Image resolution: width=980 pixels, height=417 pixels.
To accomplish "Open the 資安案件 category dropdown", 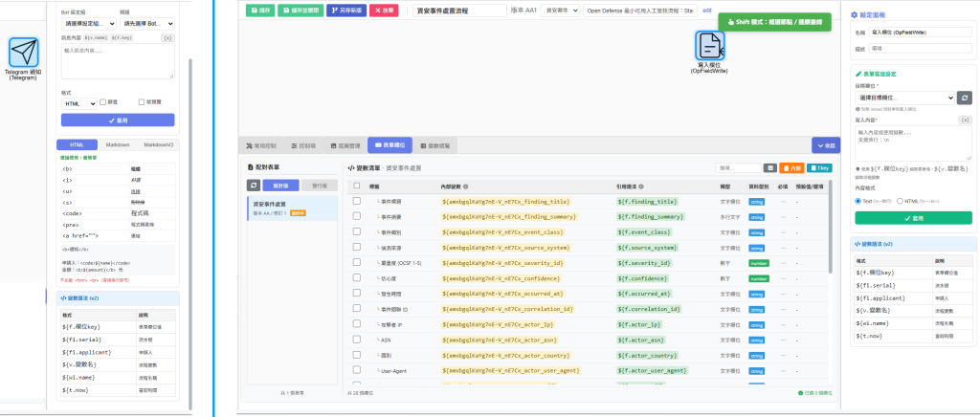I will pos(559,11).
